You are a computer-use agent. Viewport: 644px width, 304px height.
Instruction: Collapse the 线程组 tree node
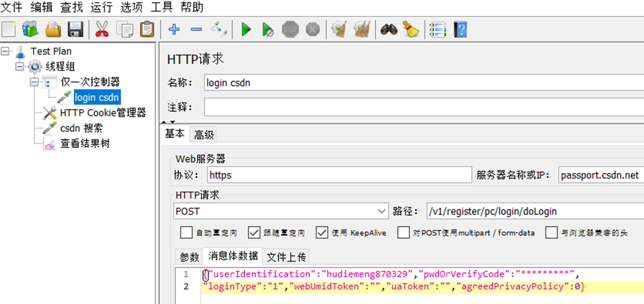click(19, 67)
